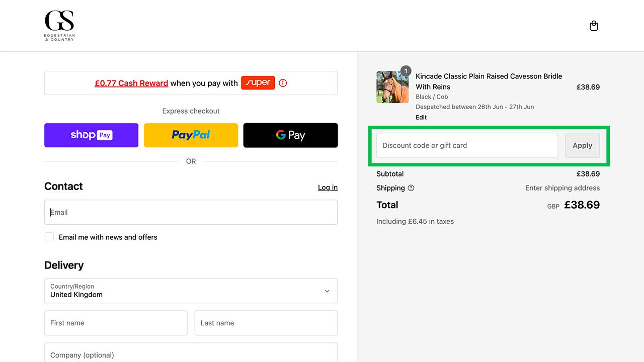Viewport: 644px width, 362px height.
Task: Click the red Super logo badge
Action: point(258,83)
